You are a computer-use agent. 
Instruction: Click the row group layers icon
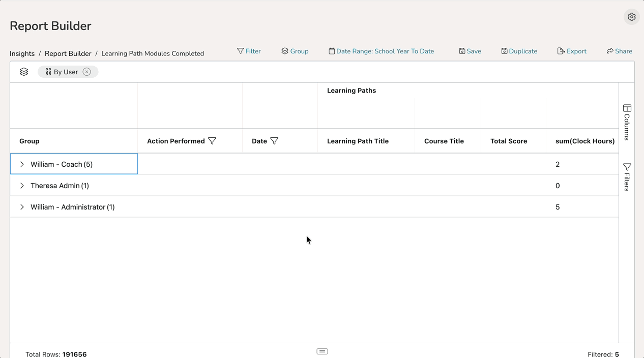coord(24,72)
